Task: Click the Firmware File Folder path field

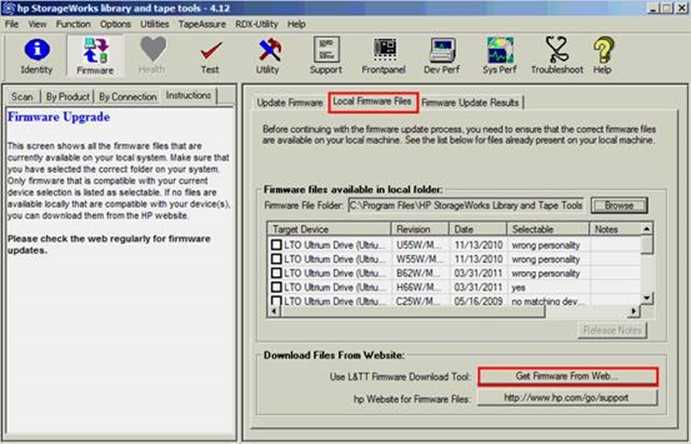Action: tap(467, 205)
